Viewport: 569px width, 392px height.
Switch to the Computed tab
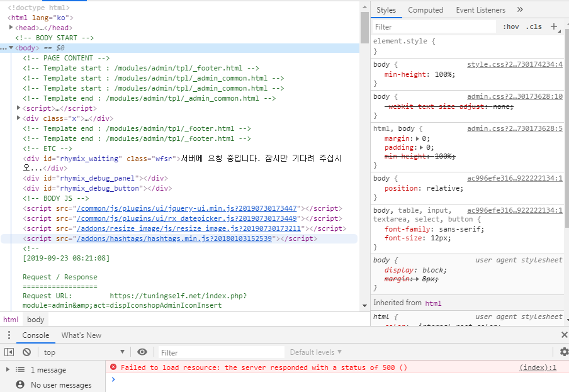pyautogui.click(x=425, y=10)
